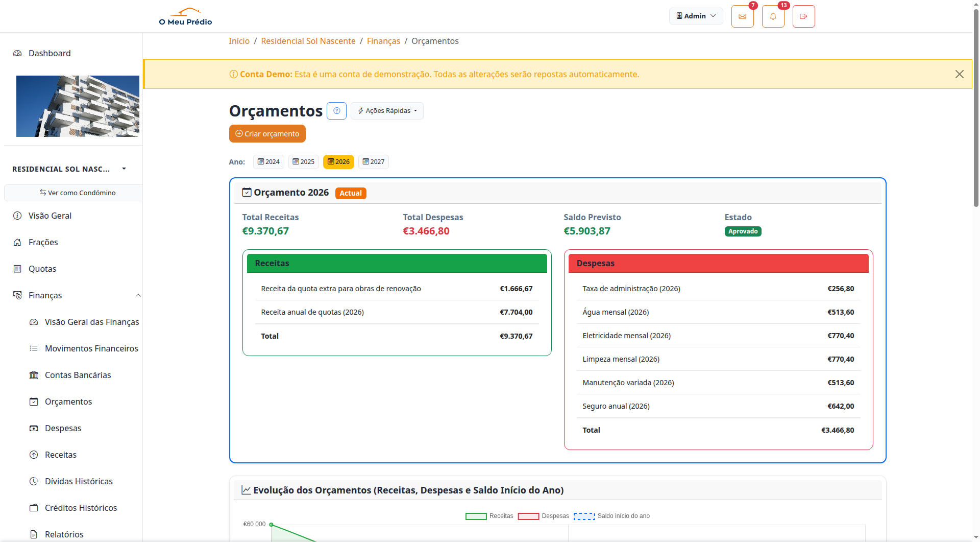Collapse the Finanças sidebar section
The image size is (980, 542).
(x=137, y=295)
